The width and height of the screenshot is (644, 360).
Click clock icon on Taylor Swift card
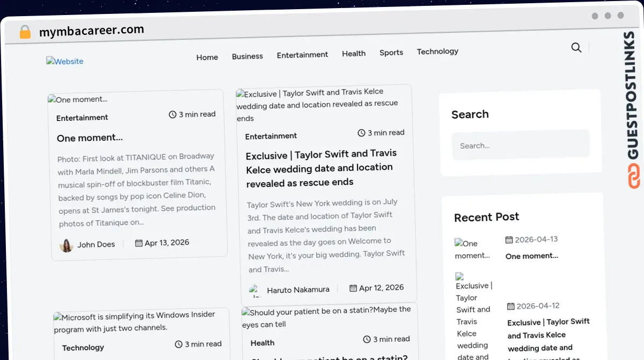(x=362, y=133)
